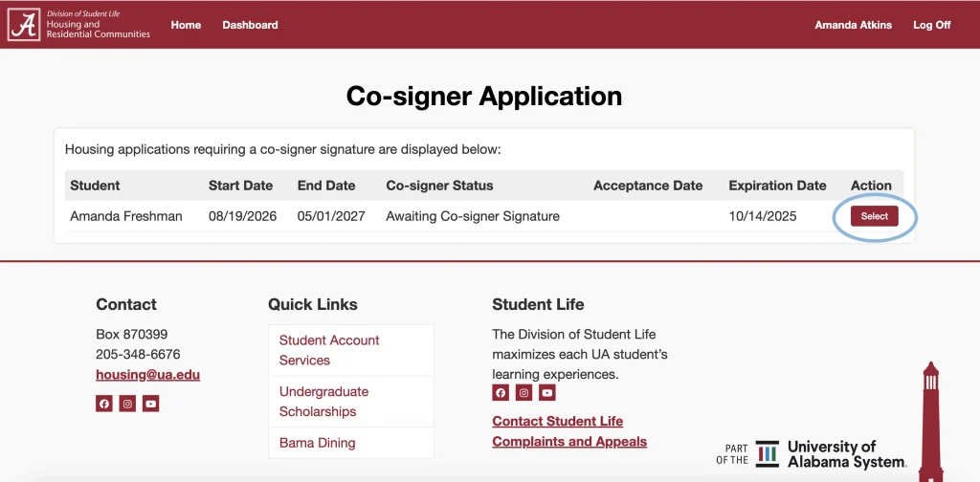Open Complaints and Appeals link

tap(569, 441)
